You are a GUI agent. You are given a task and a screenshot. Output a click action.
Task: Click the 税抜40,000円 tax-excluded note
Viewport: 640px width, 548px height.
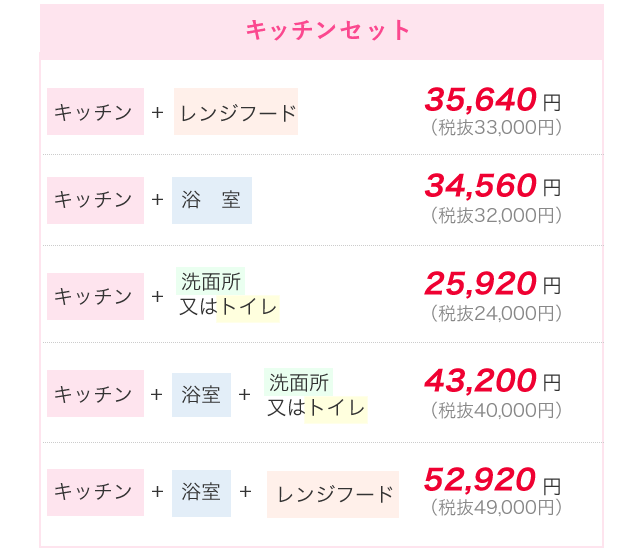click(x=496, y=410)
